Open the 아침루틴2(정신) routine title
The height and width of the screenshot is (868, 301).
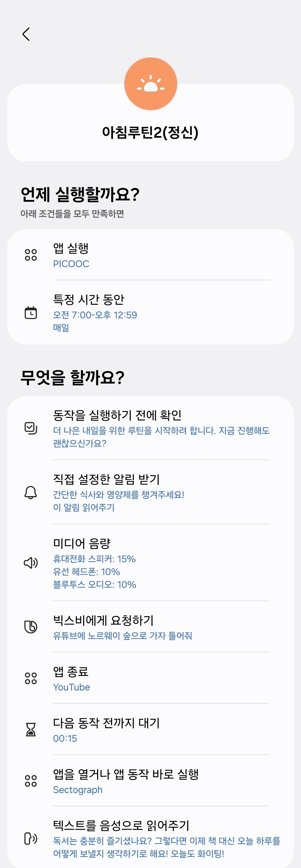pos(150,132)
